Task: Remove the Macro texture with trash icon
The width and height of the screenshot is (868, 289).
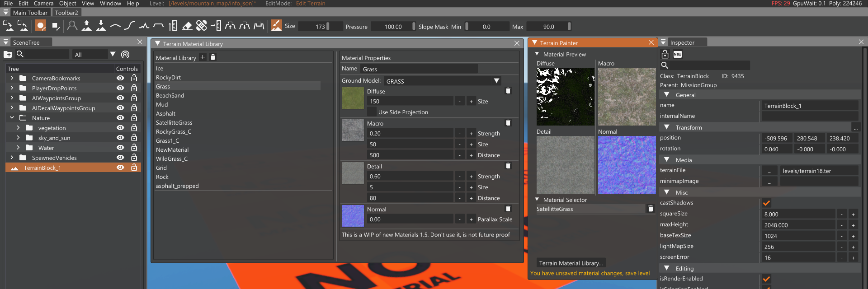Action: [x=508, y=123]
